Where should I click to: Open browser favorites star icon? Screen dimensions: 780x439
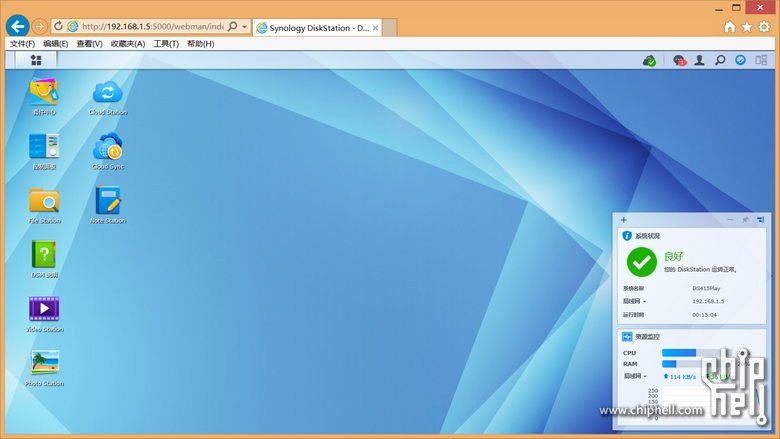(x=747, y=27)
